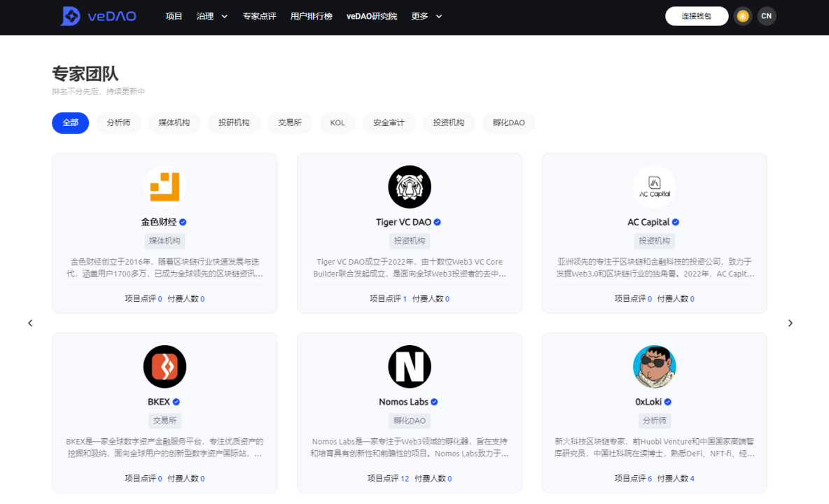Image resolution: width=829 pixels, height=504 pixels.
Task: Go to next experts page arrow
Action: pyautogui.click(x=790, y=323)
